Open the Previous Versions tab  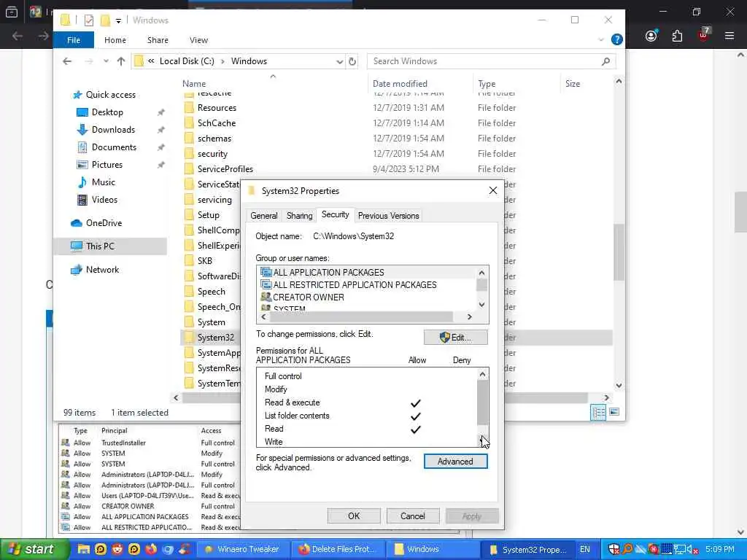(388, 216)
